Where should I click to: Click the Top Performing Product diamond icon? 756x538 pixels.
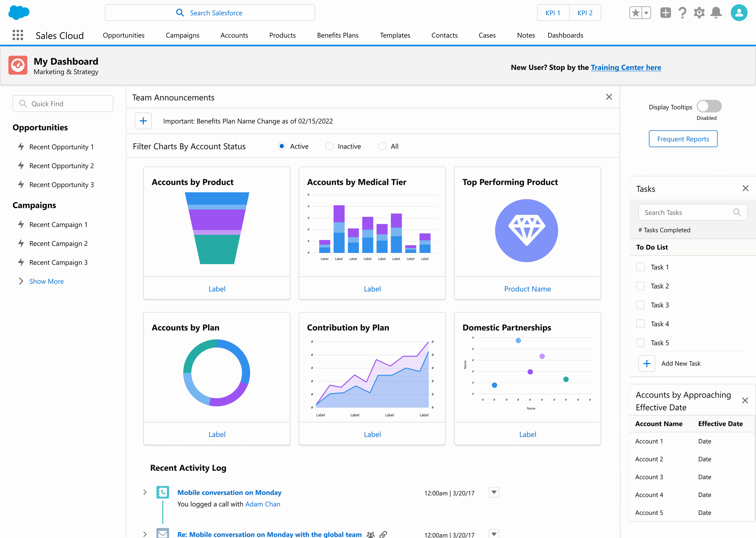click(x=526, y=231)
